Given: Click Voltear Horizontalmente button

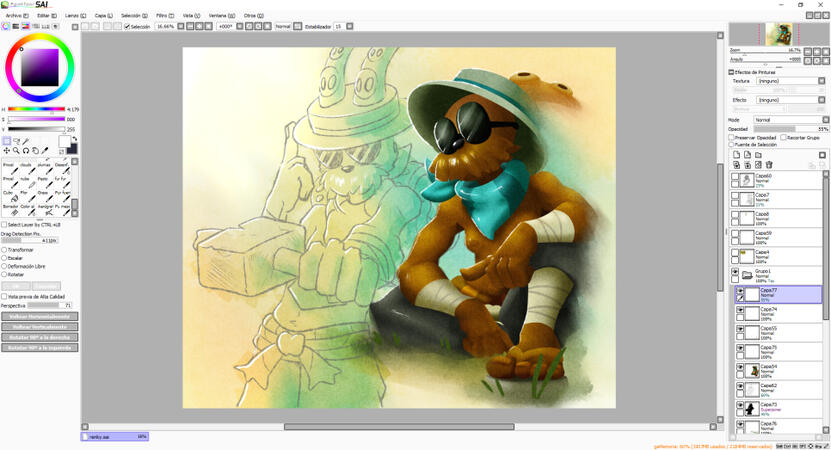Looking at the screenshot, I should tap(40, 316).
